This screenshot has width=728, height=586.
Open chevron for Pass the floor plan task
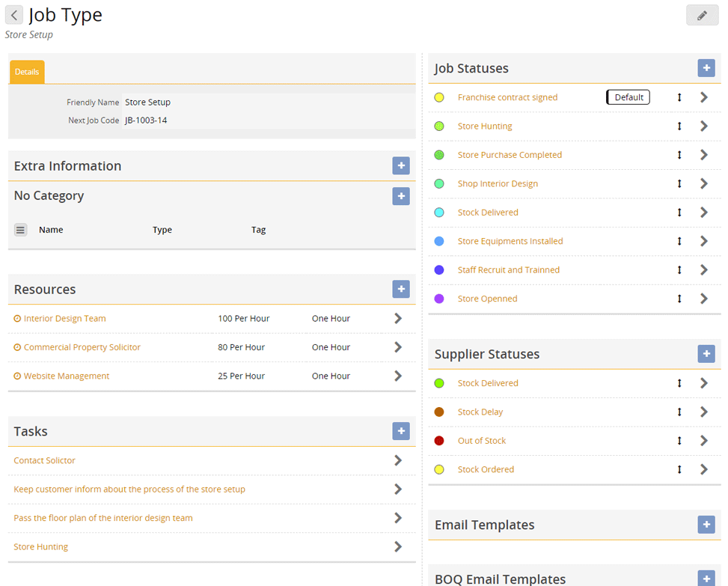pyautogui.click(x=398, y=518)
